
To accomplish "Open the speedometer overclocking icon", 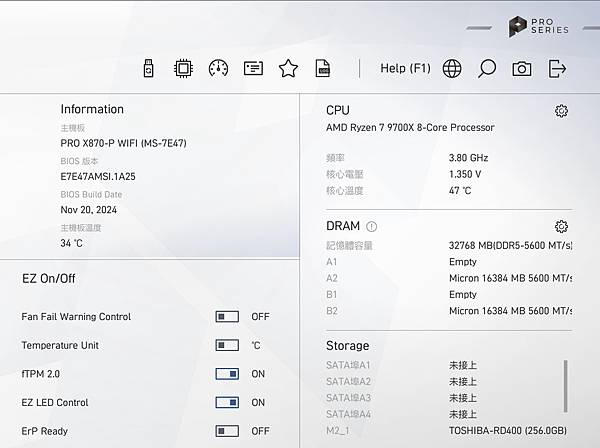I will (218, 68).
